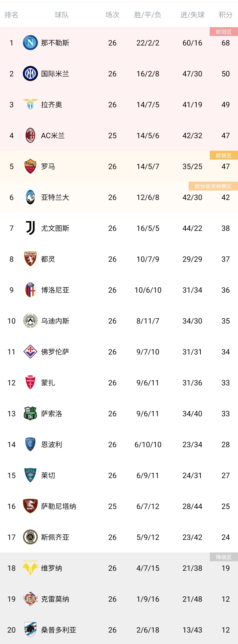Image resolution: width=238 pixels, height=644 pixels.
Task: Tap the 欧协联资格赛区 label
Action: 213,186
